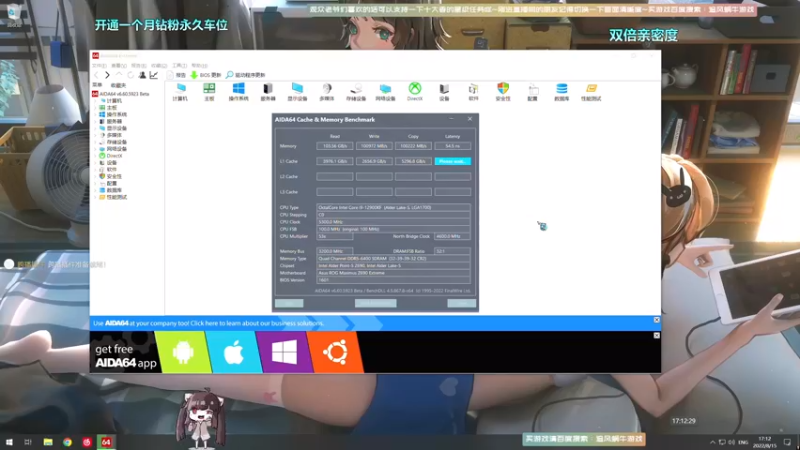Viewport: 800px width, 450px height.
Task: Expand the 操作系统 tree node
Action: 95,115
